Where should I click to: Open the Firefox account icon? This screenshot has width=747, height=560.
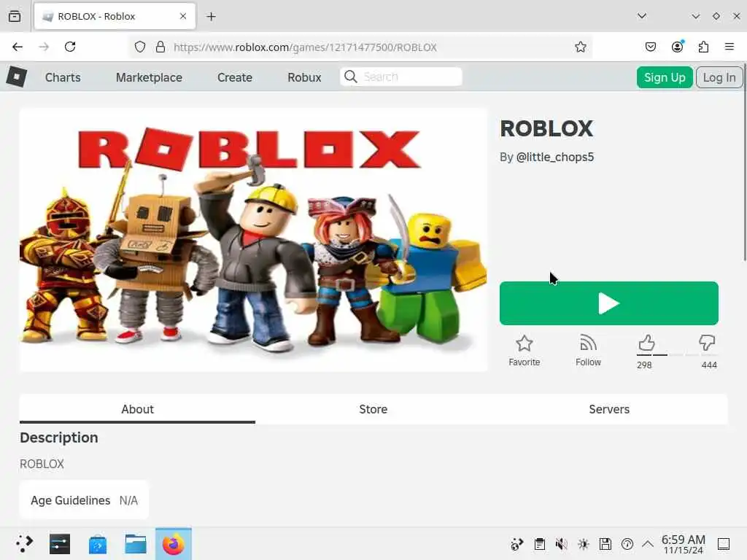click(x=677, y=47)
